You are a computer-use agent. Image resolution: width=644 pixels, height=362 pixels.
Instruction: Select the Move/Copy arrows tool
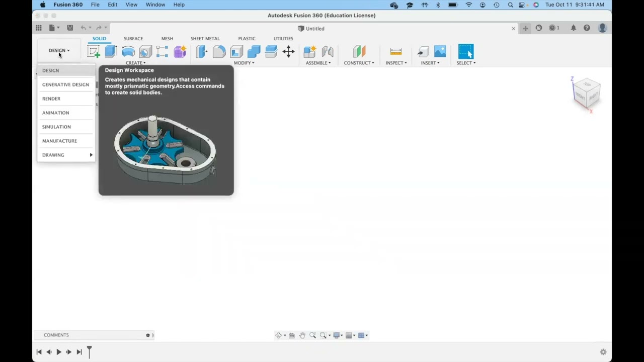(288, 51)
